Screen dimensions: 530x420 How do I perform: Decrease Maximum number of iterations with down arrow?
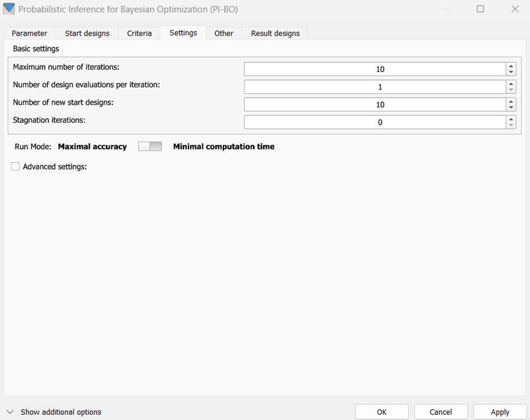(x=511, y=72)
